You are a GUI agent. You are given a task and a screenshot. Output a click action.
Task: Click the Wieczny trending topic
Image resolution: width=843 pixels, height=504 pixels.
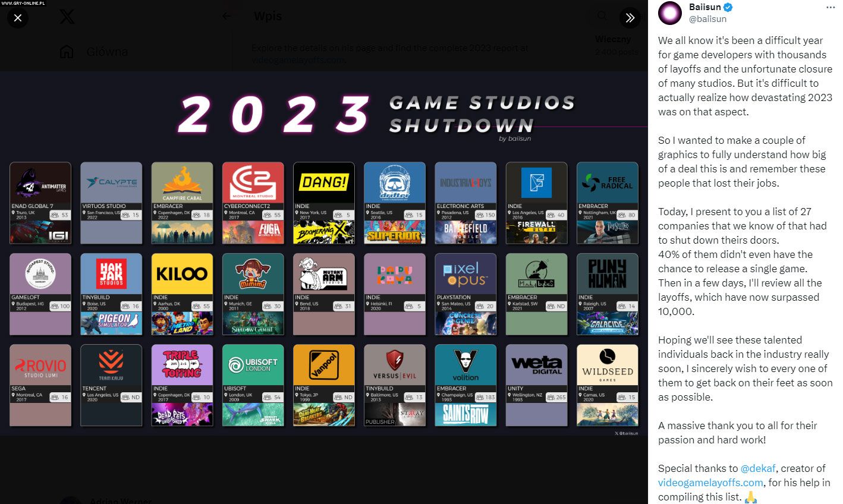click(612, 39)
